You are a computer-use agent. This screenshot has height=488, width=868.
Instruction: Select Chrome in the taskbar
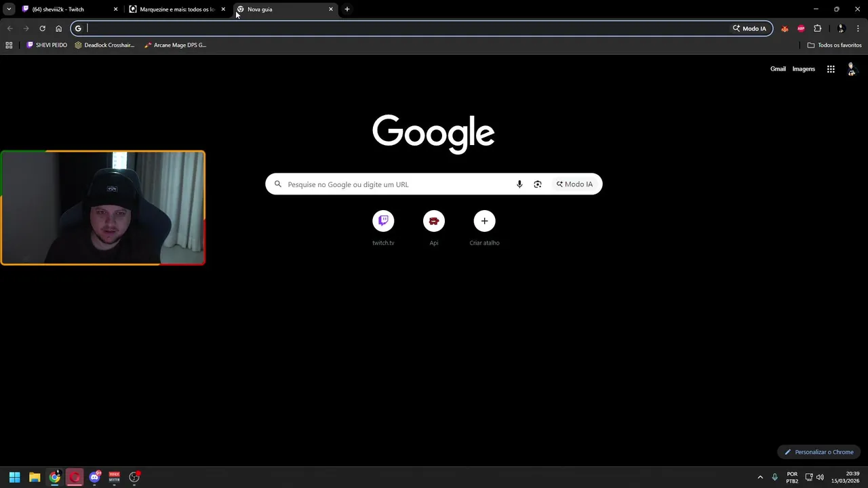(54, 477)
